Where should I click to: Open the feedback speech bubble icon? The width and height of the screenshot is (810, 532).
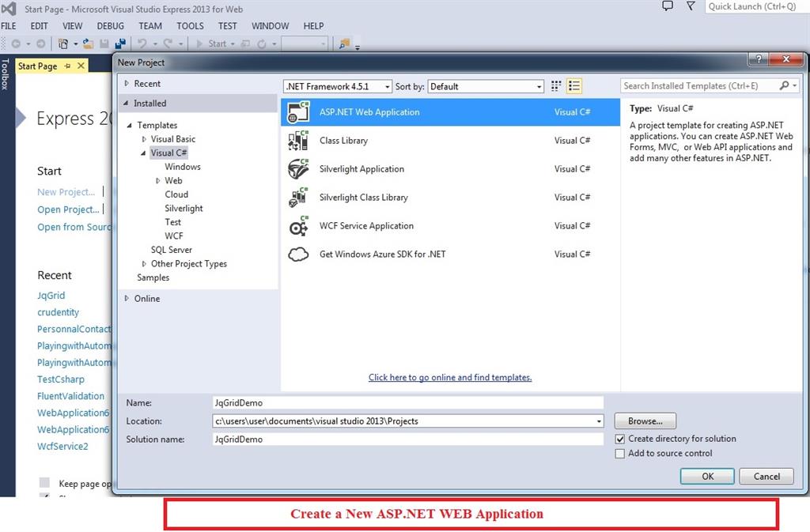[x=668, y=6]
